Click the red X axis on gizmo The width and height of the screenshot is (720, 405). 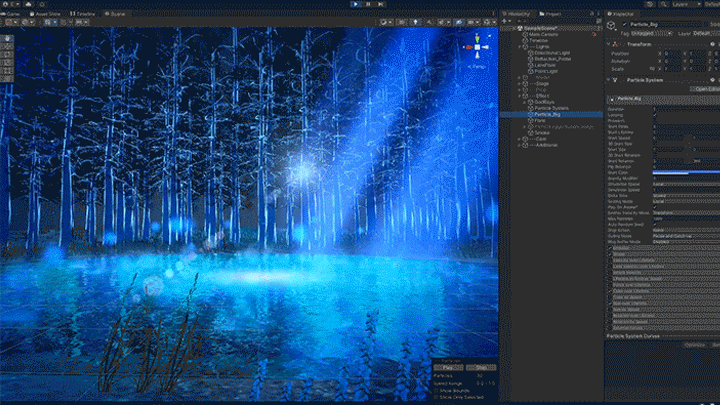coord(469,47)
